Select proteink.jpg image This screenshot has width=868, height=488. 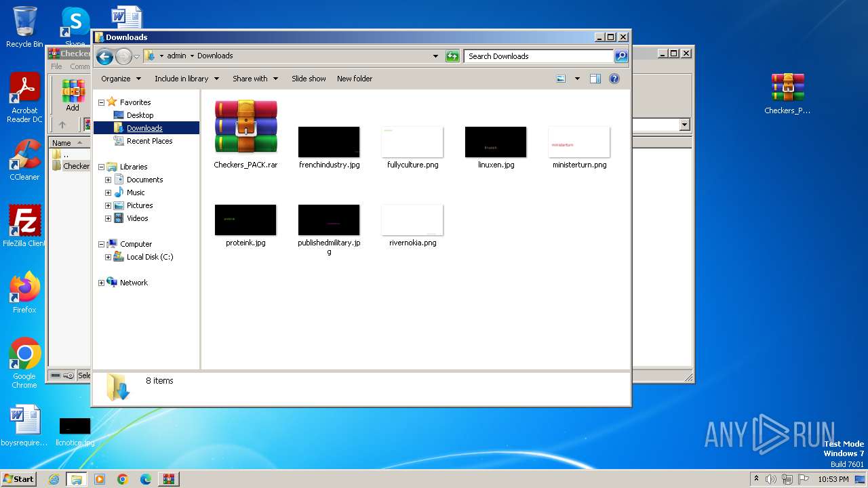pyautogui.click(x=245, y=220)
